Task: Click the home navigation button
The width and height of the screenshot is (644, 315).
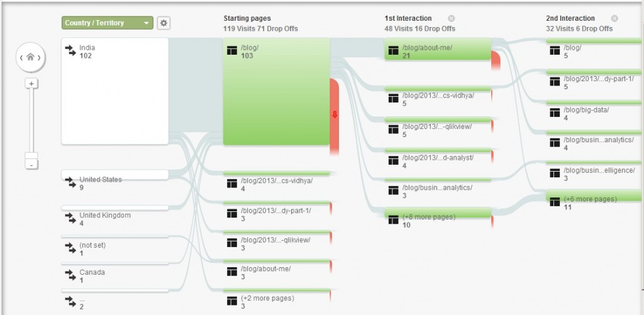Action: click(30, 58)
